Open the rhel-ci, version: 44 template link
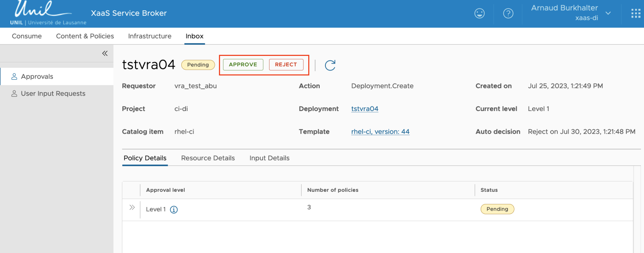The width and height of the screenshot is (644, 253). pos(380,132)
